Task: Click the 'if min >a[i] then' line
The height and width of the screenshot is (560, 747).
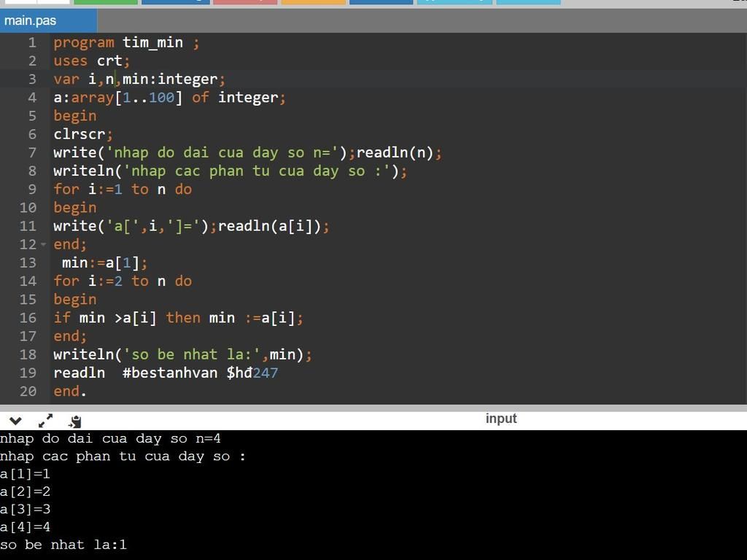Action: (178, 318)
